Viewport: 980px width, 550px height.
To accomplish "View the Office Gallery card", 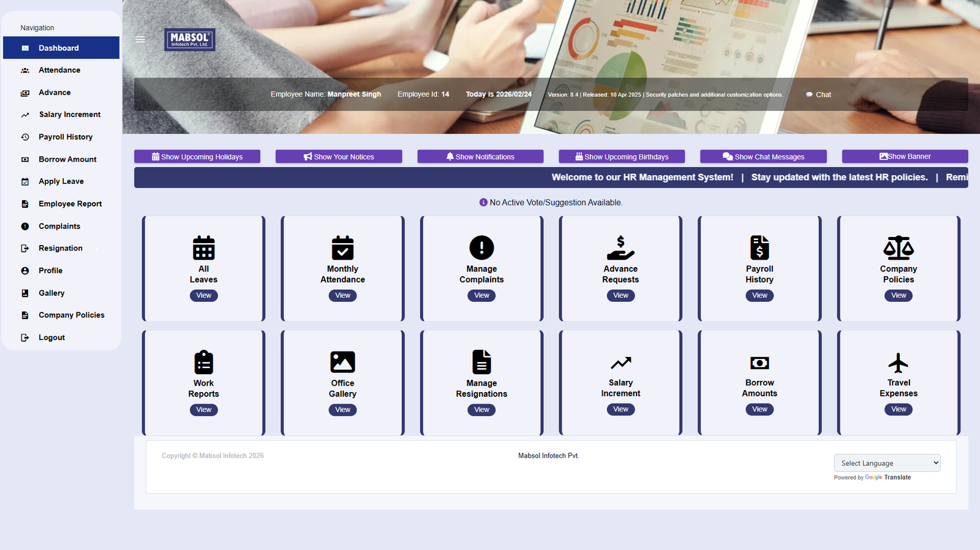I will click(342, 410).
